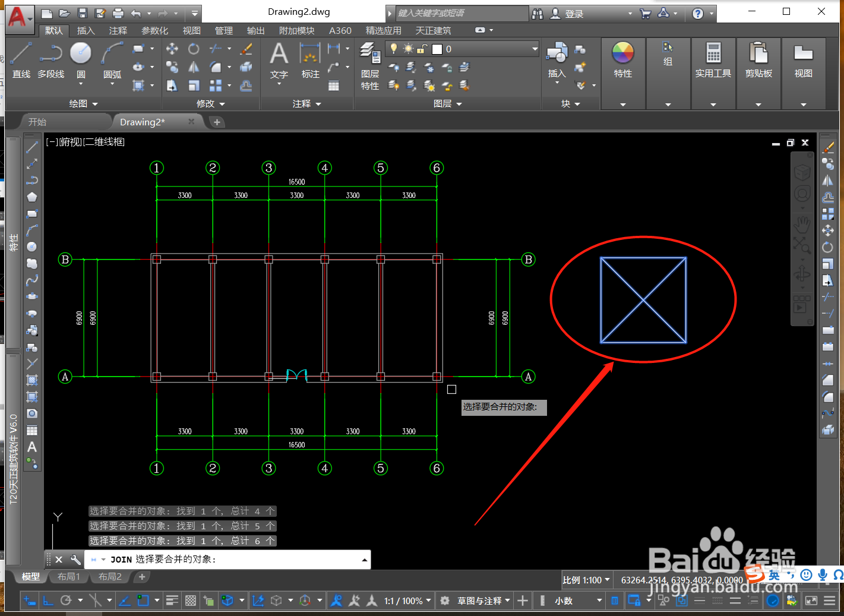Switch to the Manage (管理) ribbon tab
This screenshot has height=616, width=844.
(223, 30)
